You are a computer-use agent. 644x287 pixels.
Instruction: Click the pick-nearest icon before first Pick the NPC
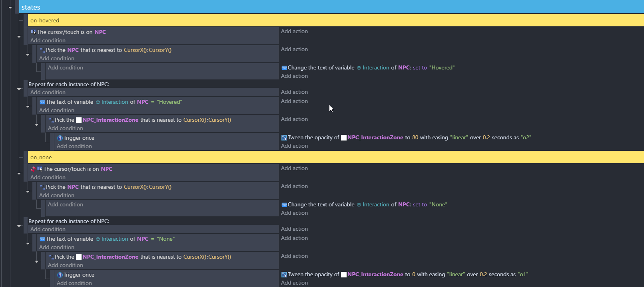pyautogui.click(x=42, y=50)
